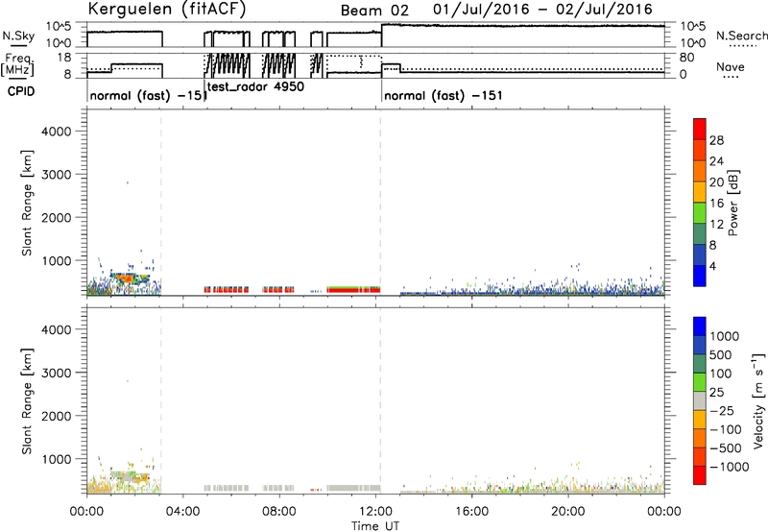Click the first 'normal (fast) -151' CPID label
Image resolution: width=768 pixels, height=532 pixels.
[149, 95]
